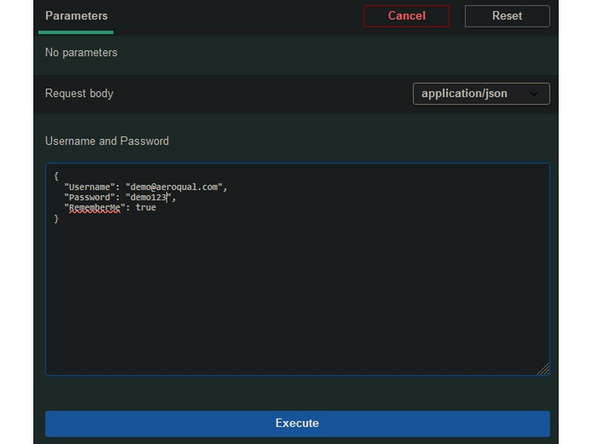Reset the request body

[x=507, y=16]
